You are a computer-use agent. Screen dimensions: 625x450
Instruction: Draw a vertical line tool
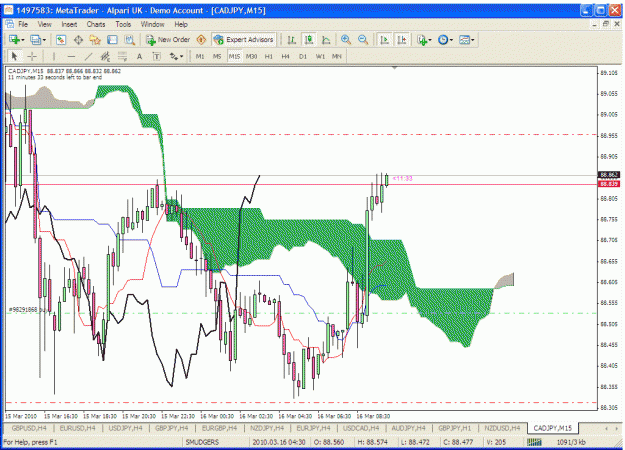click(x=53, y=57)
